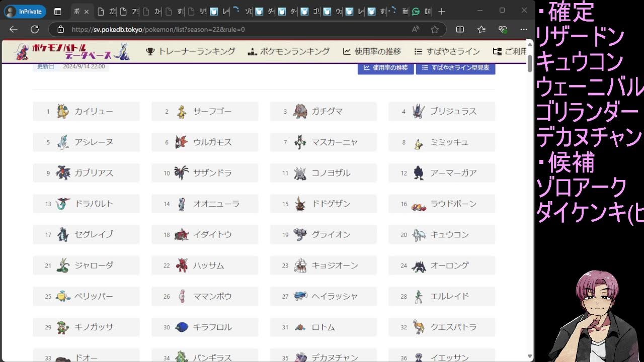Select the エルレイド text label
Image resolution: width=644 pixels, height=362 pixels.
(x=449, y=296)
